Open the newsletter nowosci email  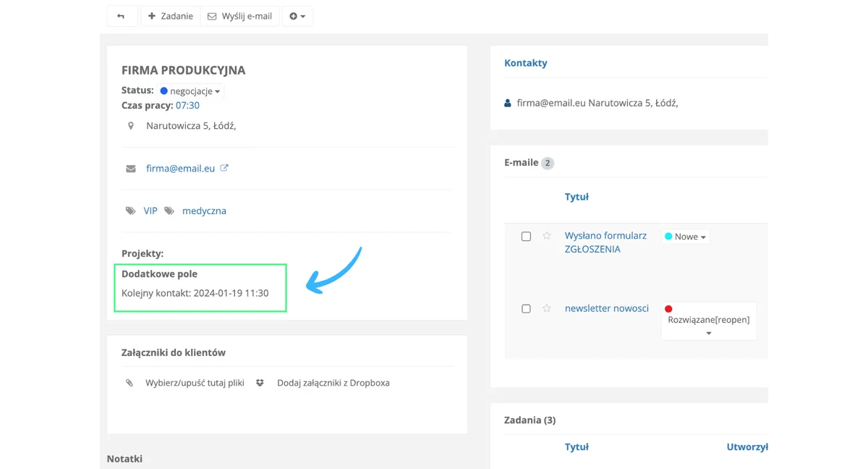point(607,308)
